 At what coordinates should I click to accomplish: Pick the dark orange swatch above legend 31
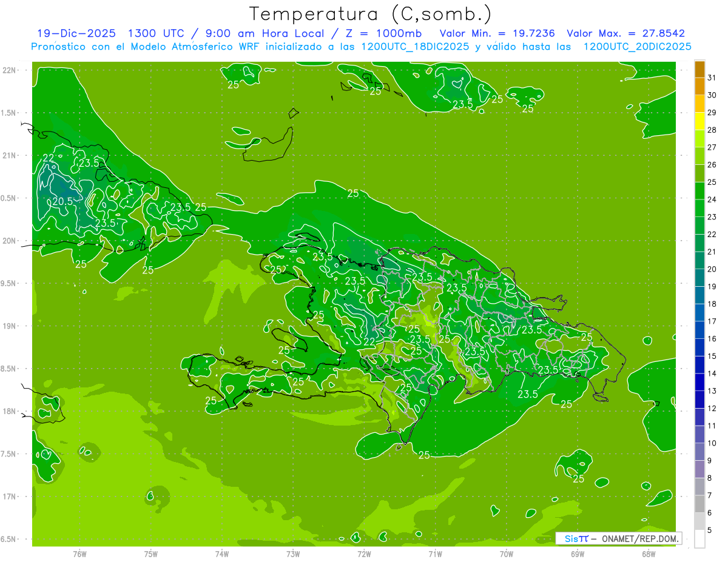click(699, 70)
